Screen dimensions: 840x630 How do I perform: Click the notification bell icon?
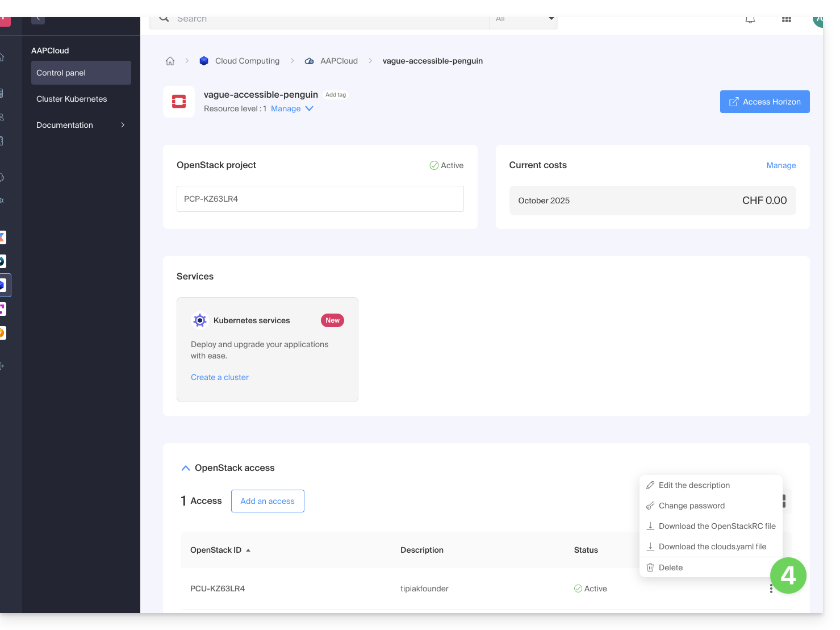pos(750,19)
